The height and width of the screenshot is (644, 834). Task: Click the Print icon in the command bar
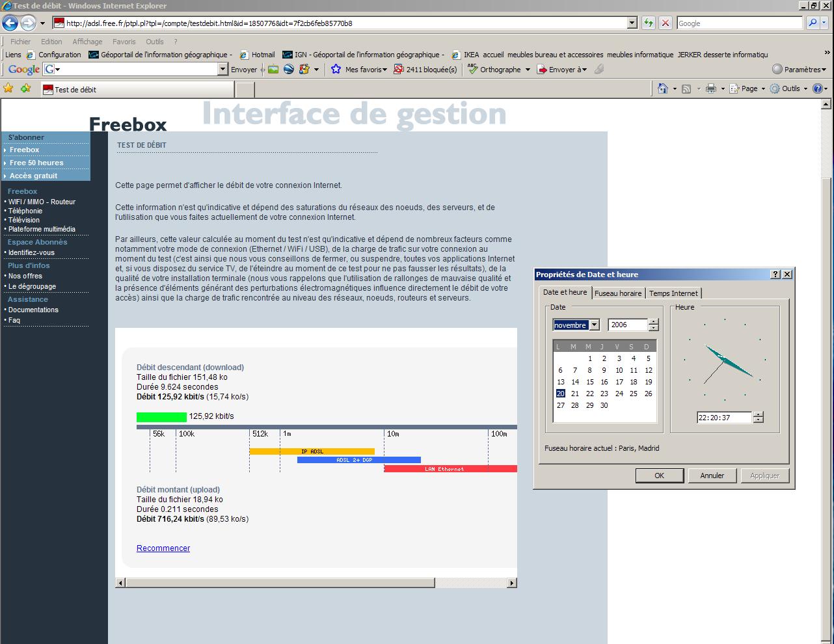(x=711, y=88)
